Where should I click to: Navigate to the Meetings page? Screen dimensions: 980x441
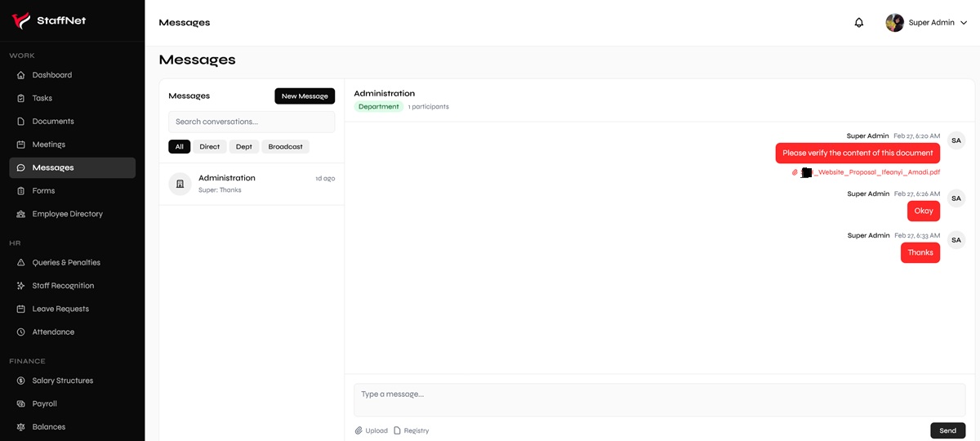click(48, 145)
